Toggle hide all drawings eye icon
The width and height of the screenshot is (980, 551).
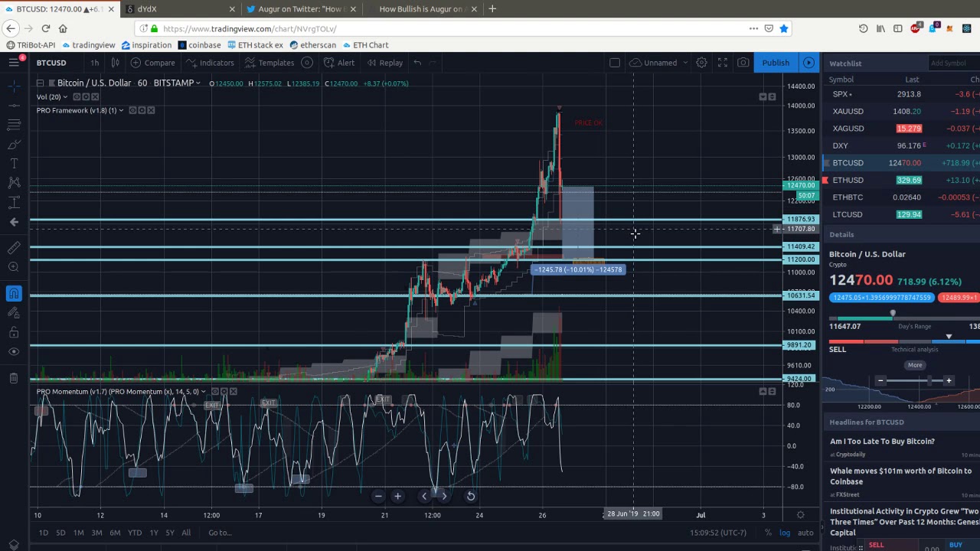point(14,351)
